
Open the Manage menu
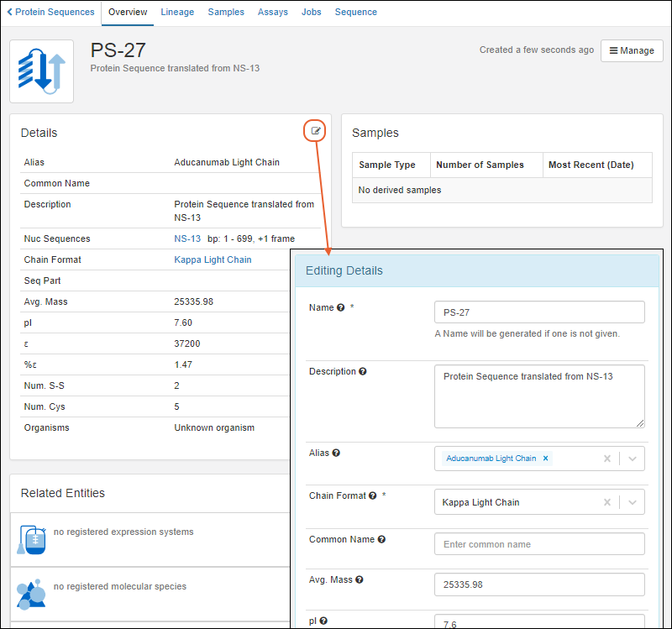(632, 50)
